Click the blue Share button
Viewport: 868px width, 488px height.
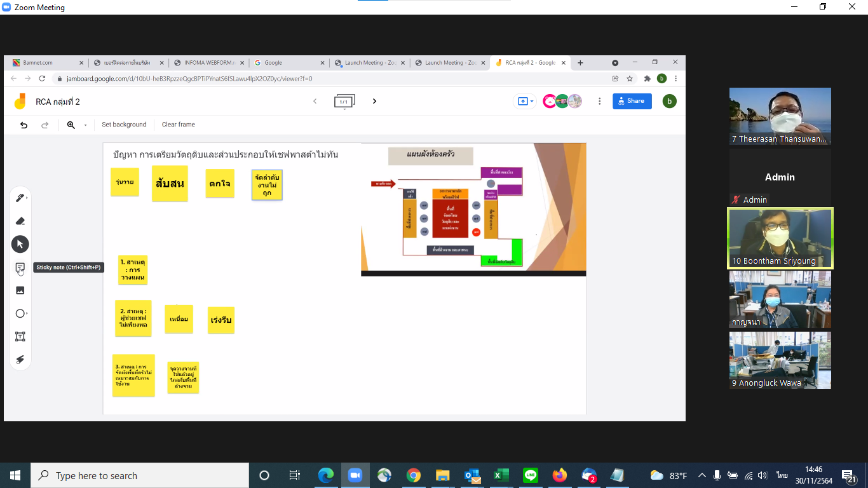tap(632, 101)
